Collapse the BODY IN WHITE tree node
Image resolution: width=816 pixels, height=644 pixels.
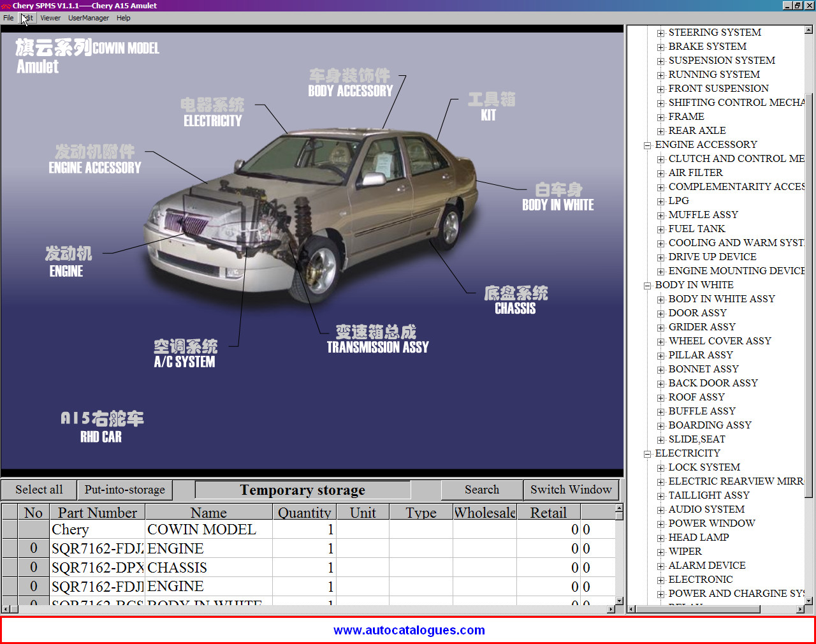(x=647, y=286)
